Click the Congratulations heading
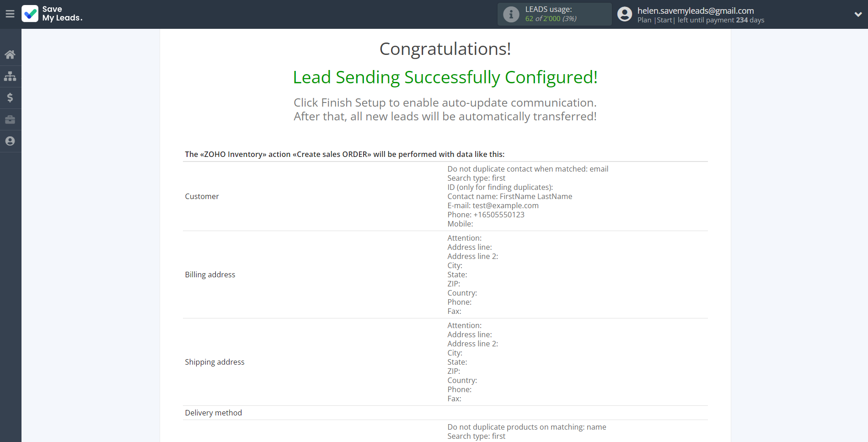The image size is (868, 442). click(445, 49)
